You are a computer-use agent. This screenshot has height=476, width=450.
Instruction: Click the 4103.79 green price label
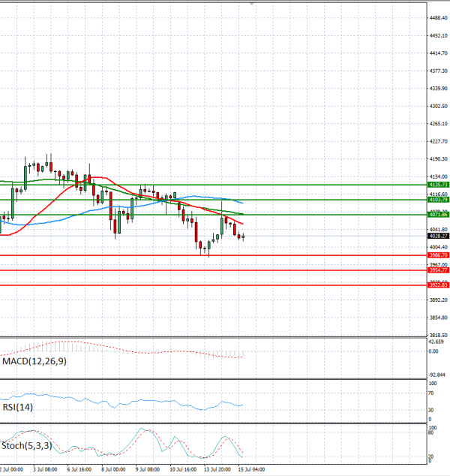pyautogui.click(x=438, y=200)
